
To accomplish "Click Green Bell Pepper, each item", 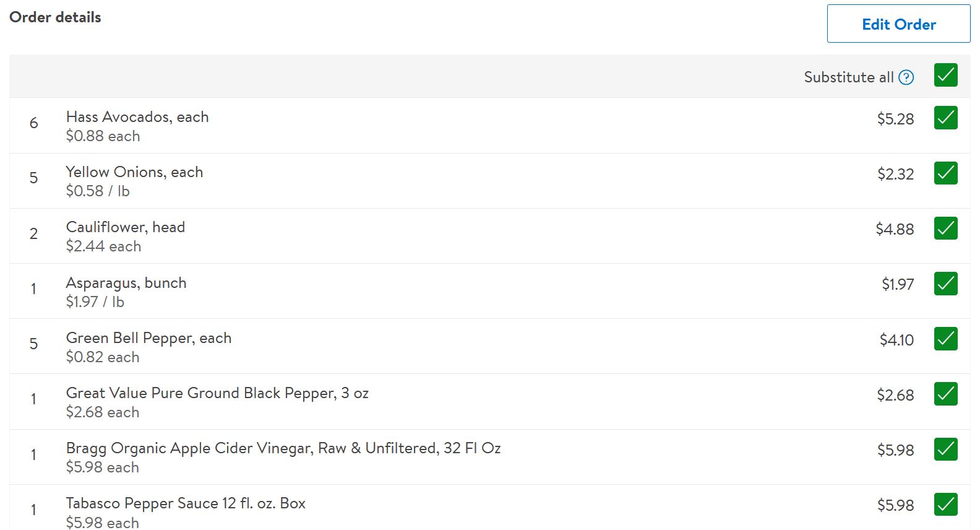I will [x=148, y=338].
